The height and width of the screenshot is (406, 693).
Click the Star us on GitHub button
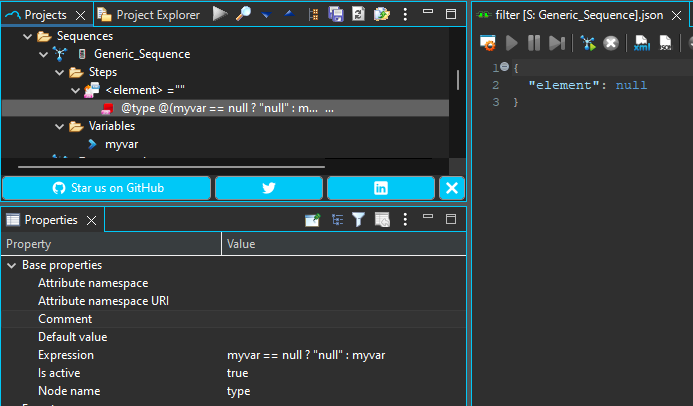[x=108, y=188]
